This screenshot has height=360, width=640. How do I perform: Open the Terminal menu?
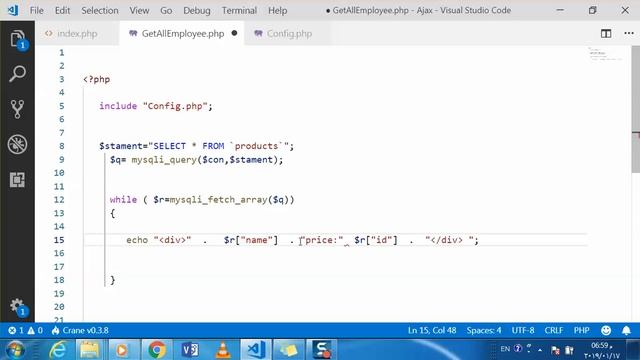click(x=239, y=11)
